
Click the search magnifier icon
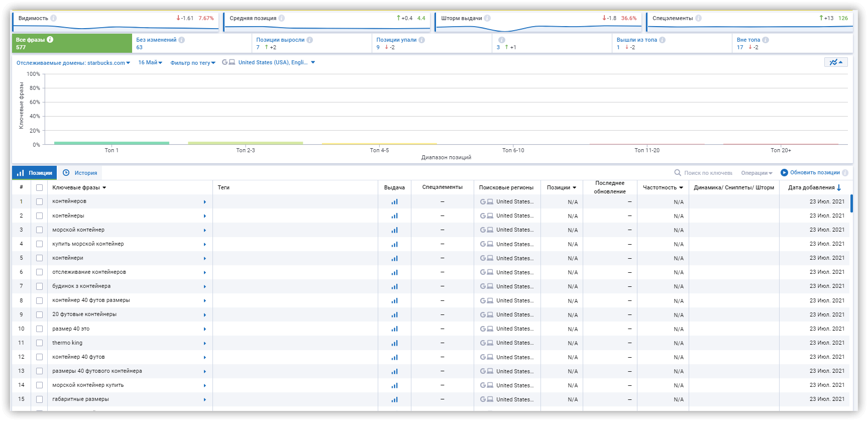point(678,173)
